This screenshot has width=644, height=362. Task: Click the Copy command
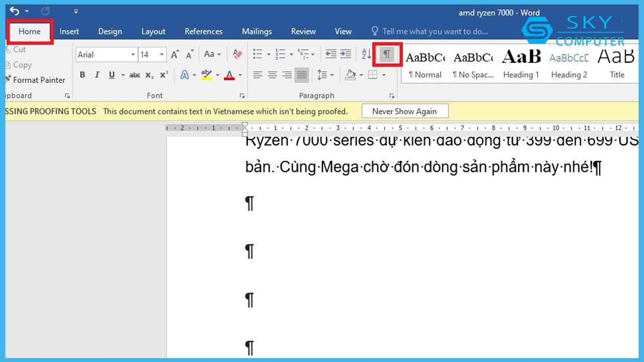[x=18, y=65]
